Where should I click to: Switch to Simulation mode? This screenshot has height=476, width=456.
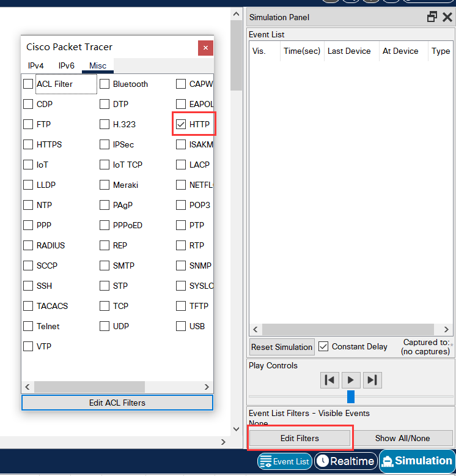pos(417,461)
